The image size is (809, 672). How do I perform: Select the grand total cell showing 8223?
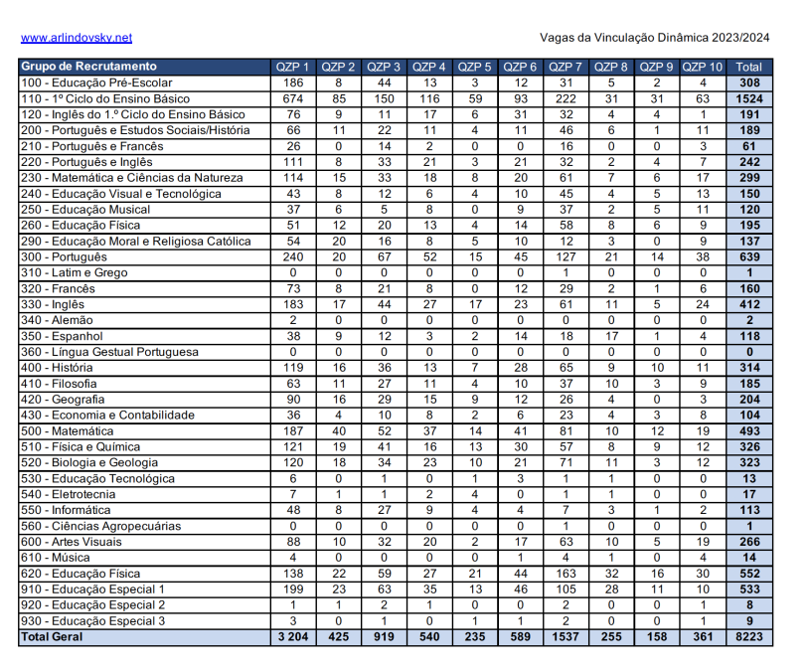(749, 636)
